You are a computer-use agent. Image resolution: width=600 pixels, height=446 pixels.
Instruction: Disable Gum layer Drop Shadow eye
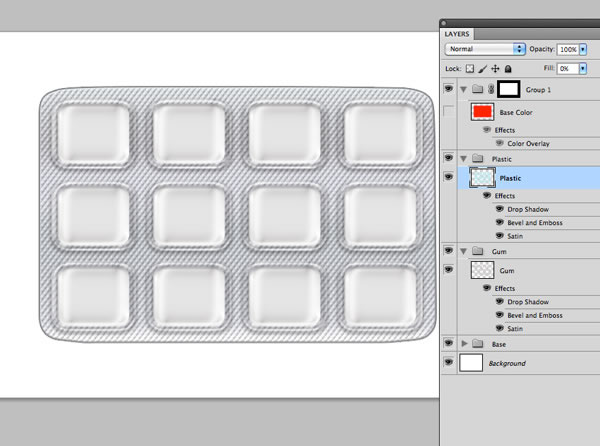(499, 301)
